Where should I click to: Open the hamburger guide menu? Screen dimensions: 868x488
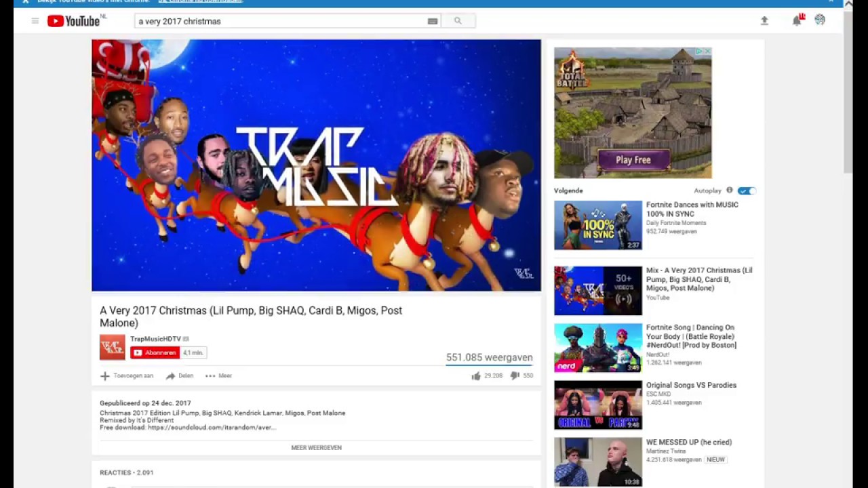35,21
